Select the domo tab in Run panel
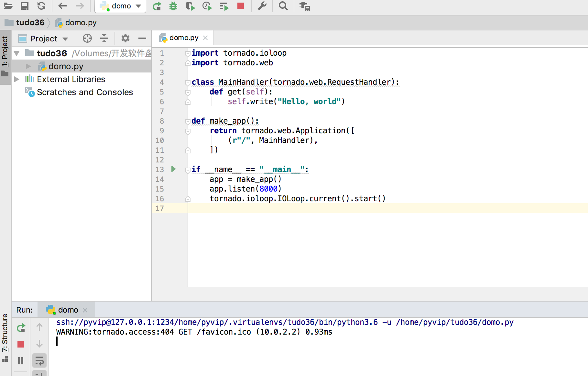The width and height of the screenshot is (588, 376). click(x=67, y=310)
